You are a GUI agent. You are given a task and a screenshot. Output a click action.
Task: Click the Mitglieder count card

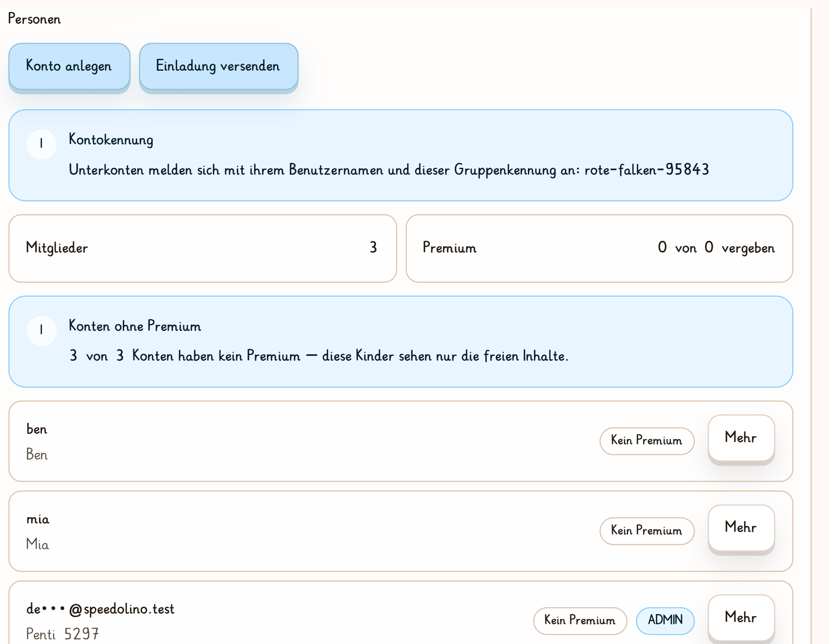(203, 248)
